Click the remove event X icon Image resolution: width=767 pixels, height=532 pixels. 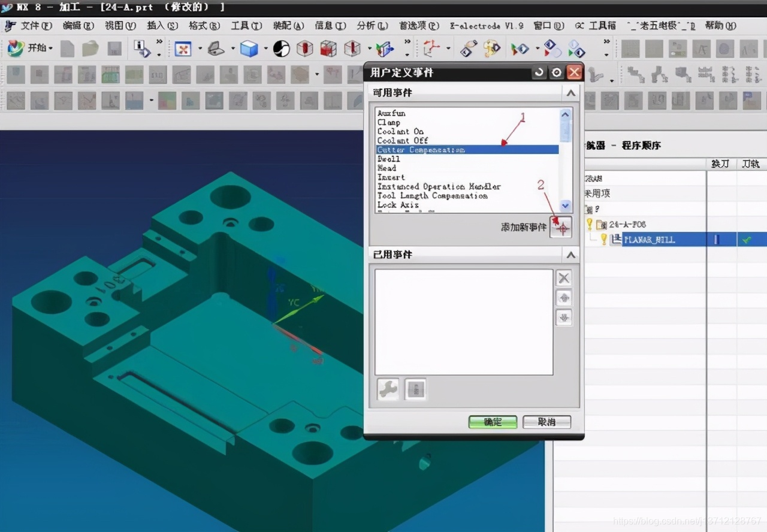(563, 277)
